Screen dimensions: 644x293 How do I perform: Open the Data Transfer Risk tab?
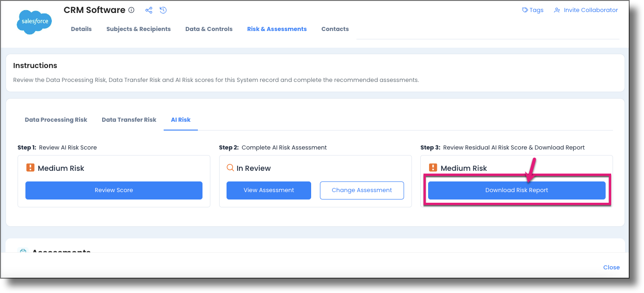pos(129,119)
